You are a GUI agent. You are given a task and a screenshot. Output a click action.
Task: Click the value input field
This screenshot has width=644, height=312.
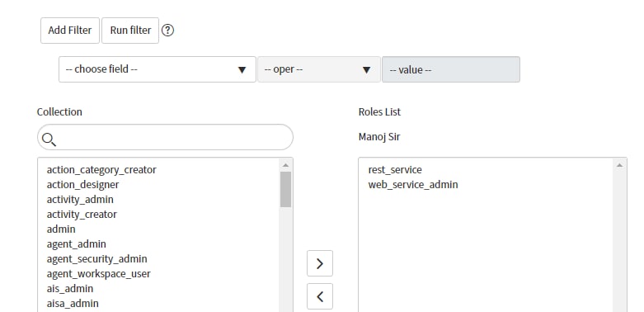pos(451,69)
